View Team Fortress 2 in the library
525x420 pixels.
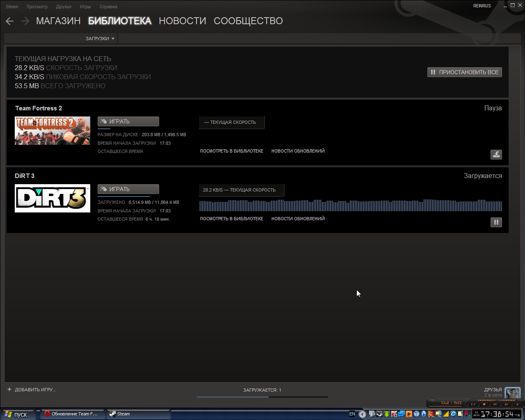coord(232,151)
